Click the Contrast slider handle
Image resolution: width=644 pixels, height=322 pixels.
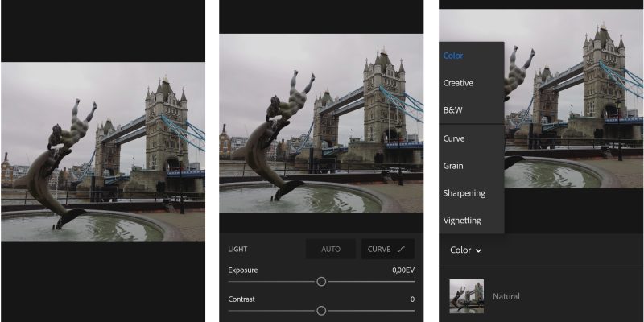tap(321, 310)
